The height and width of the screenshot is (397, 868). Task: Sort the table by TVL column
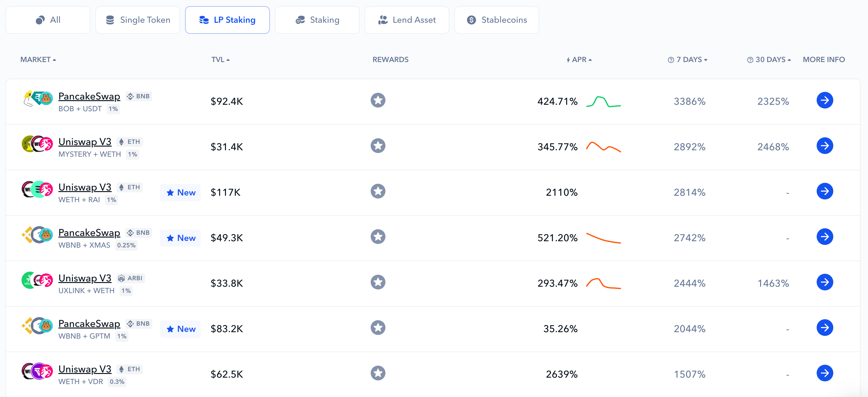[220, 60]
